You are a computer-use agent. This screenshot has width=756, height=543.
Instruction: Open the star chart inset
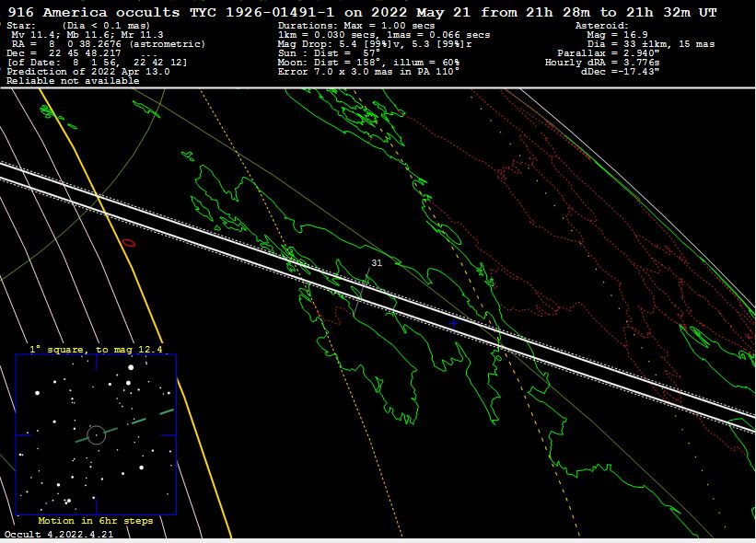(96, 434)
